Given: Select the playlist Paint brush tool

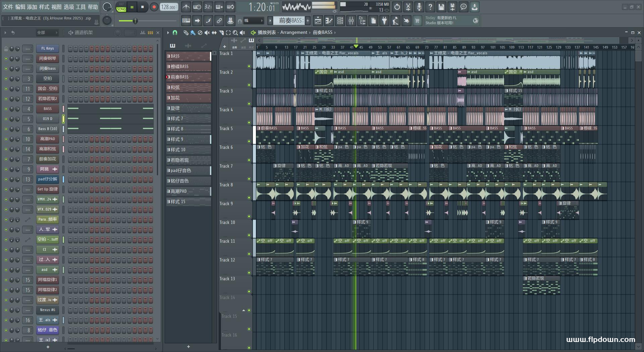Looking at the screenshot, I should coord(193,33).
